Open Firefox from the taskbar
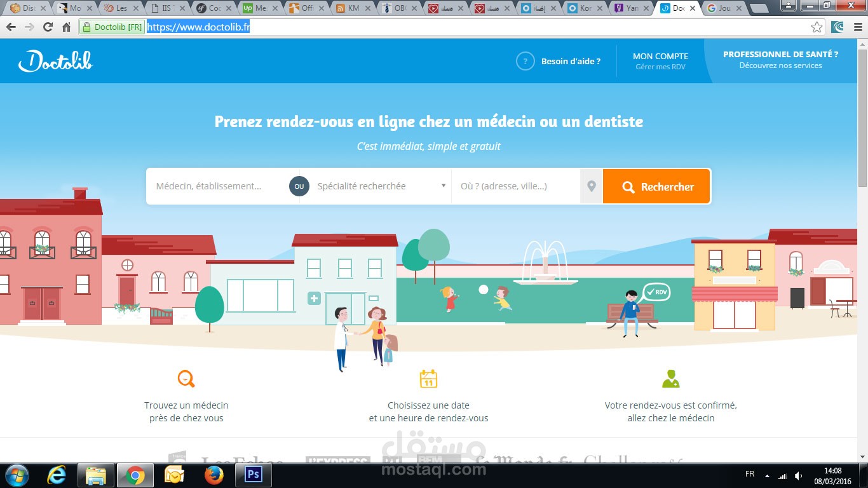 [x=214, y=475]
